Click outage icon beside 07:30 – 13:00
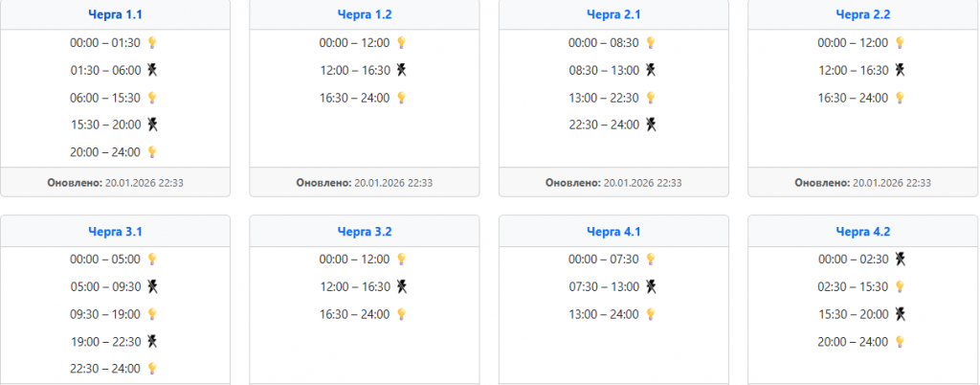 coord(650,286)
